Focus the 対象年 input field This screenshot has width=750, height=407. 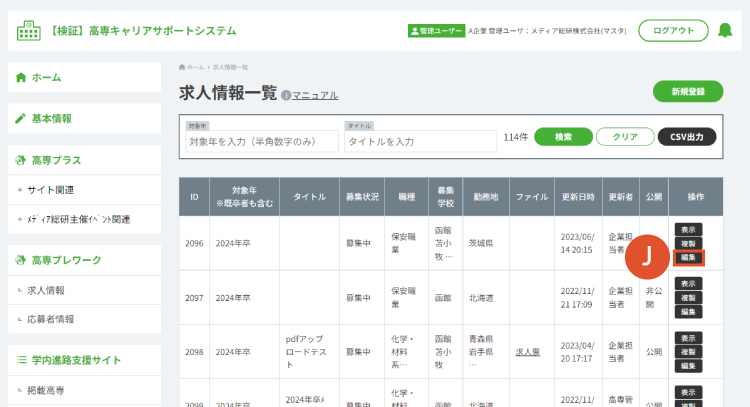pyautogui.click(x=262, y=142)
